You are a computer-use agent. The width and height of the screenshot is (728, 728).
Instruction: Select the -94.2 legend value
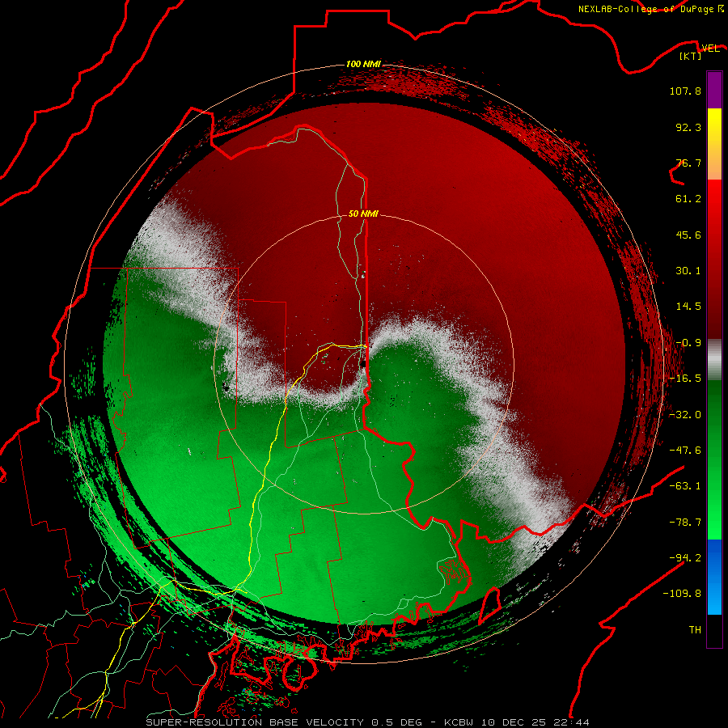(685, 557)
